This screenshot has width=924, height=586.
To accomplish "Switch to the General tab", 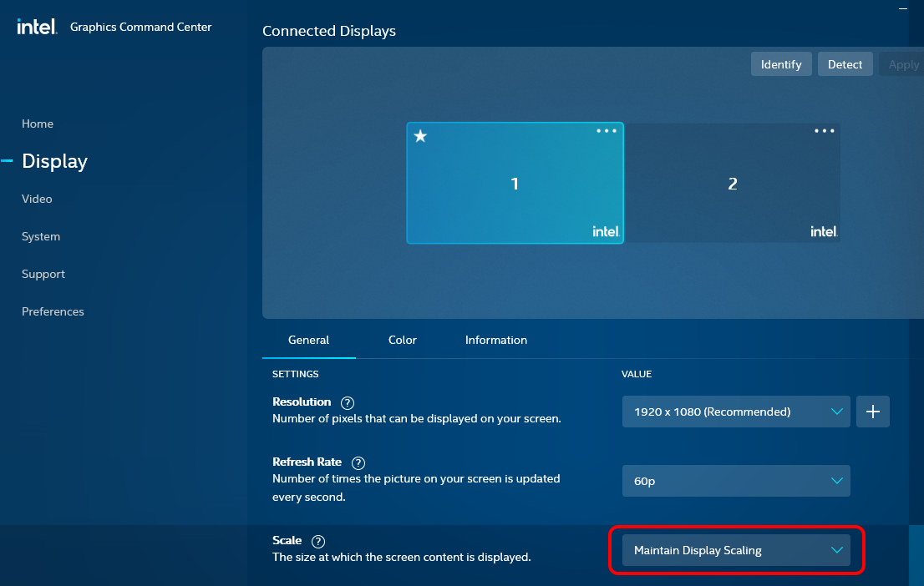I will [309, 341].
